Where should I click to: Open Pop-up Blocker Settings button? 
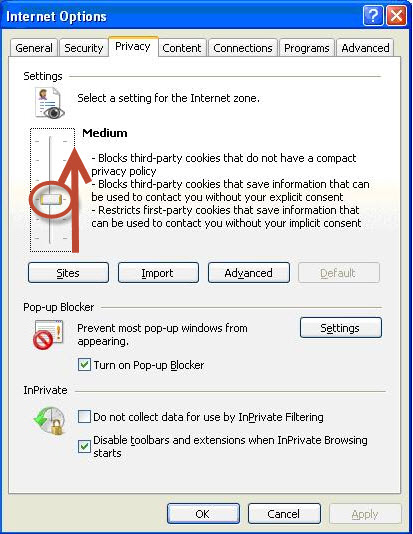pyautogui.click(x=341, y=328)
